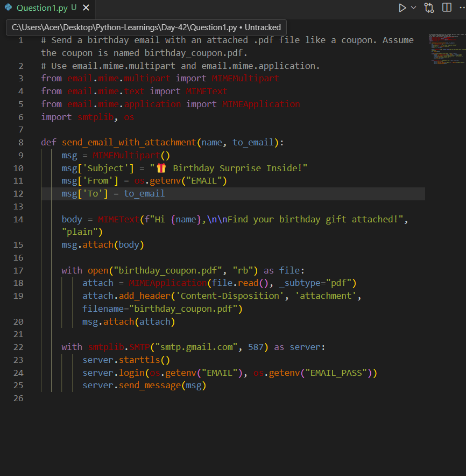Click line number 8 in the gutter
This screenshot has width=466, height=476.
[20, 142]
